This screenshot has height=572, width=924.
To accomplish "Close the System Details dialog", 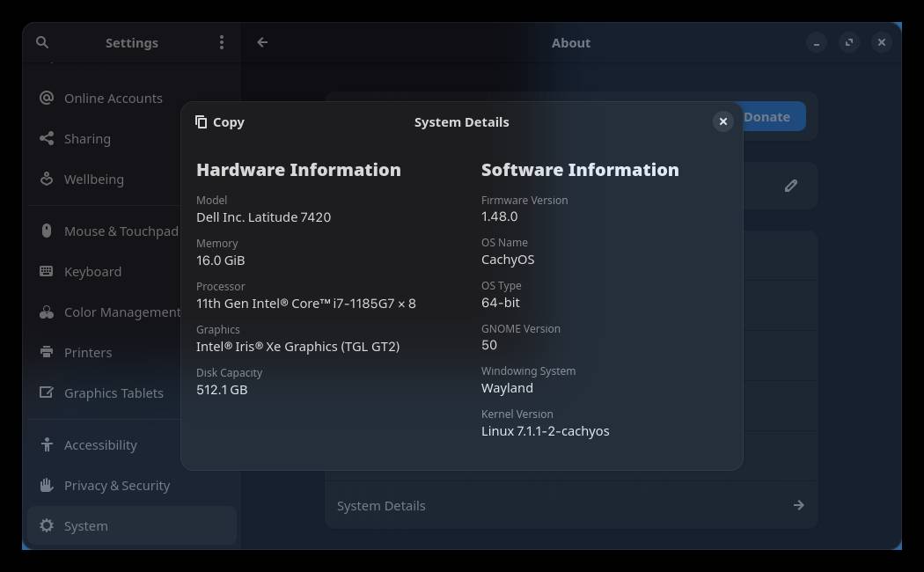I will 723,121.
